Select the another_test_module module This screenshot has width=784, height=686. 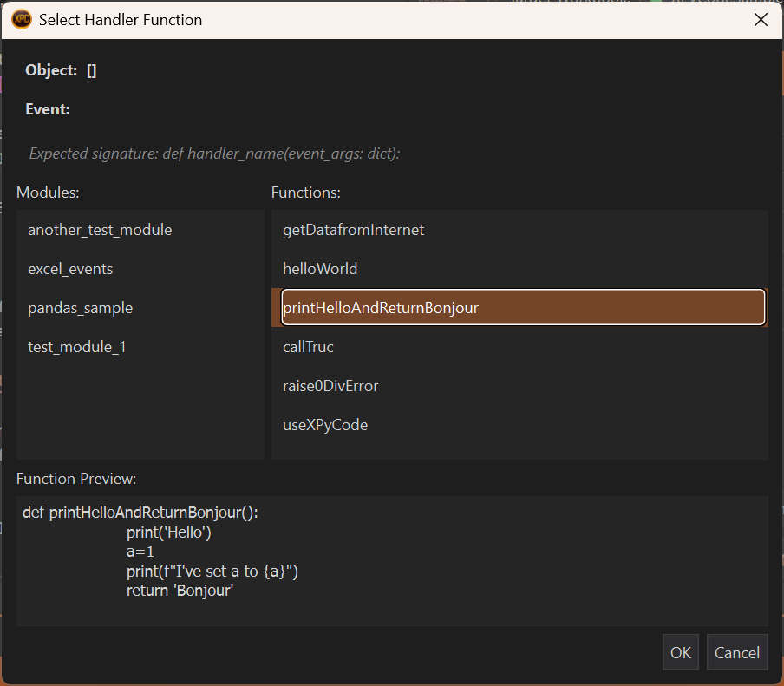(100, 230)
